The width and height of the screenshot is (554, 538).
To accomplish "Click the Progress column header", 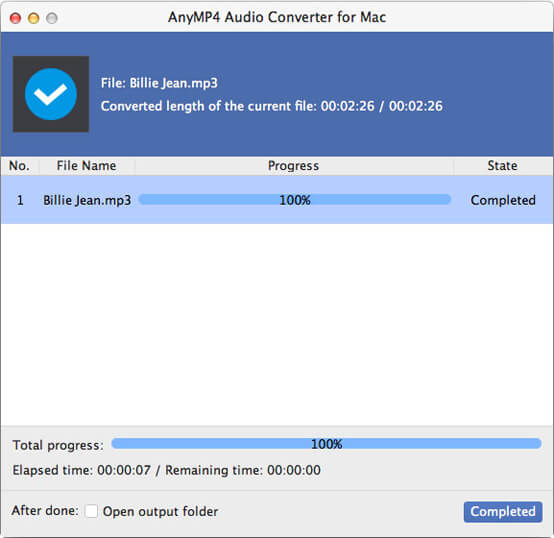I will 293,166.
